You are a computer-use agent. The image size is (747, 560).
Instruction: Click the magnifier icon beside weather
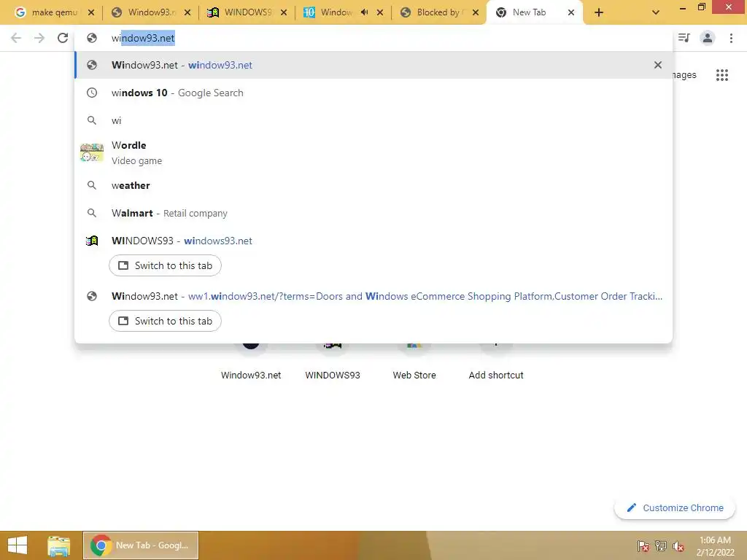click(x=91, y=185)
